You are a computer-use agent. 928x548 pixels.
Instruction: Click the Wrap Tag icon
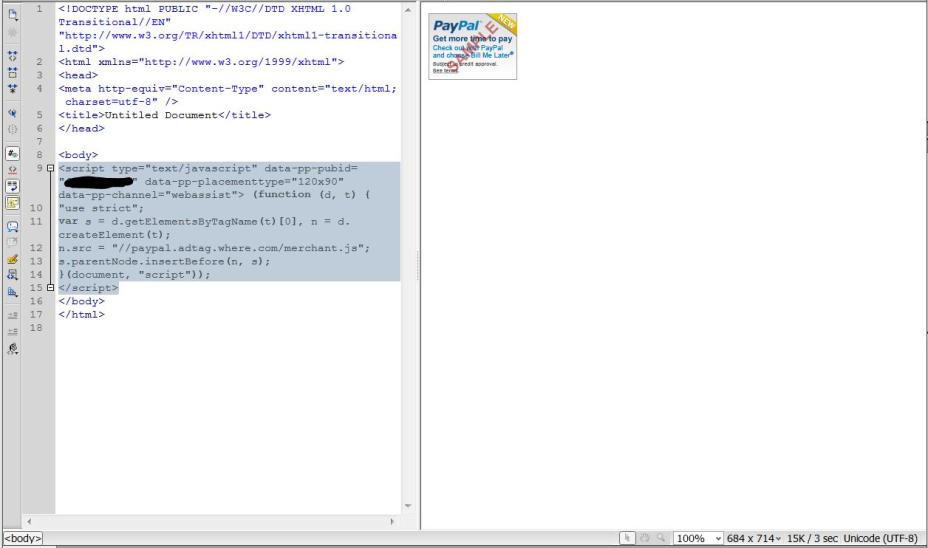[12, 259]
